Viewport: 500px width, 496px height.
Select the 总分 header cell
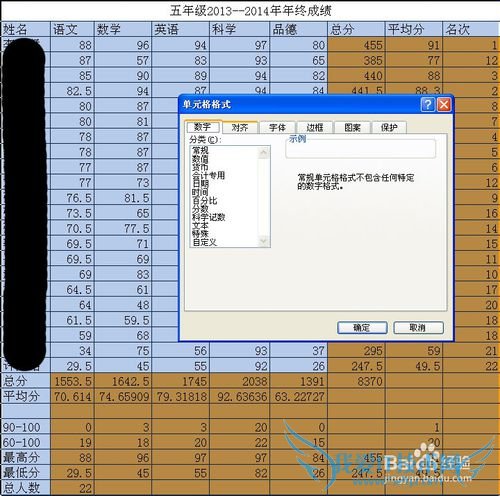coord(356,29)
